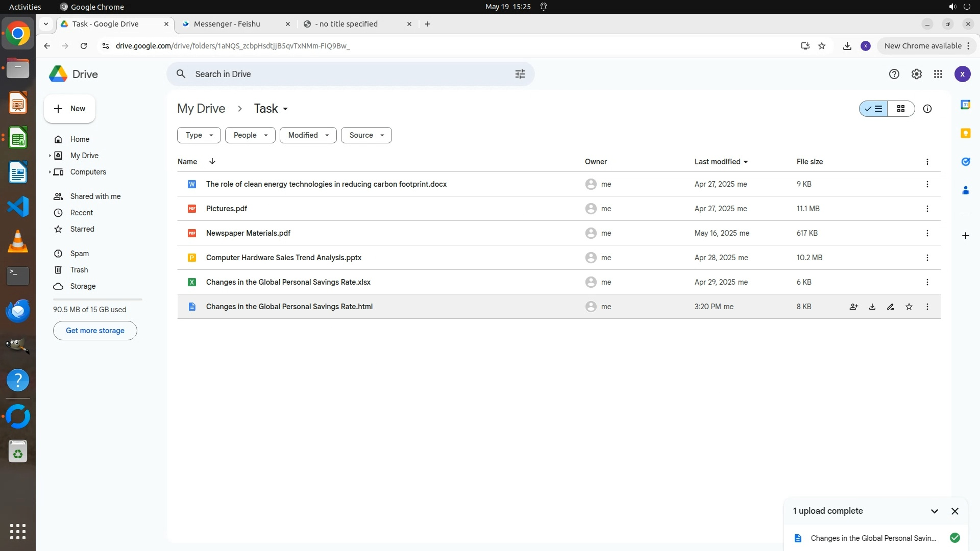Viewport: 980px width, 551px height.
Task: Switch to the Messenger - Feishu tab
Action: coord(227,24)
